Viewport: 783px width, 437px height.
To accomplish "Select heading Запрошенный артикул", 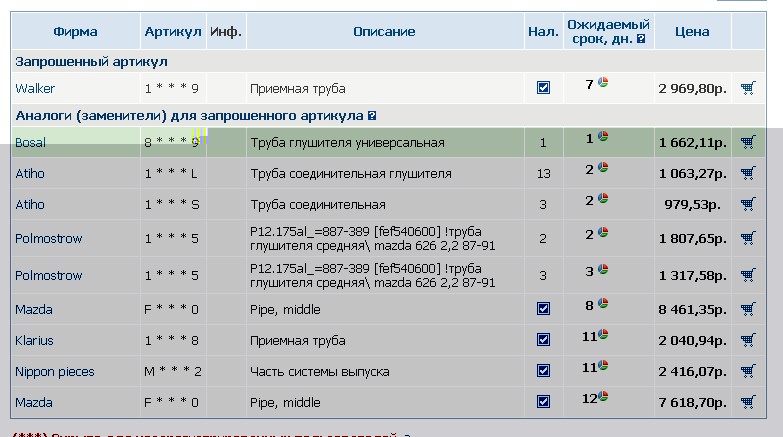I will (91, 62).
